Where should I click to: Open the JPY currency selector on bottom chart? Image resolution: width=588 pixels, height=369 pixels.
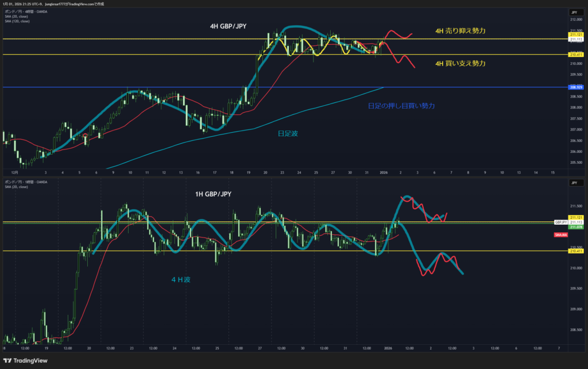pos(573,182)
